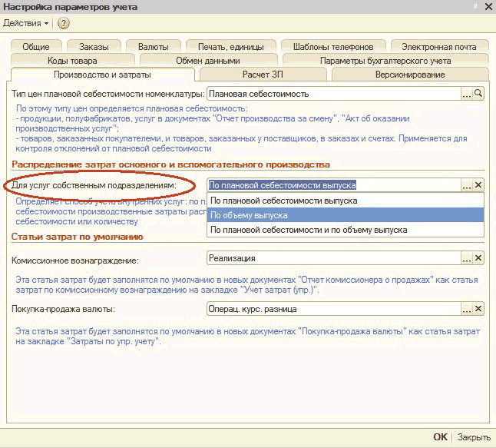496x448 pixels.
Task: Open the Электронная почта tab
Action: 438,47
